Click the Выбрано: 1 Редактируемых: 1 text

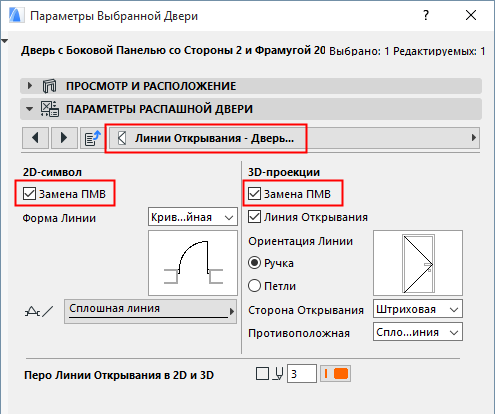[407, 51]
